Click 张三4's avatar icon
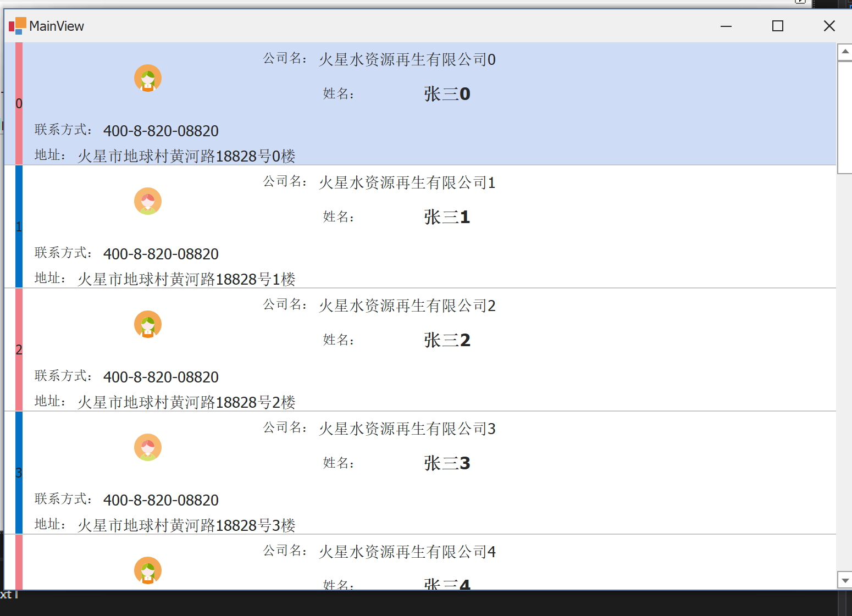 147,570
